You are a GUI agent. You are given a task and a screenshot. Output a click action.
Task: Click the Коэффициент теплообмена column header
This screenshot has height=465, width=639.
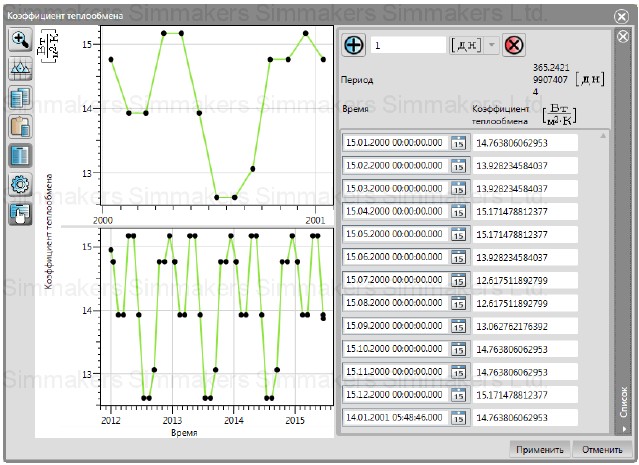point(500,115)
